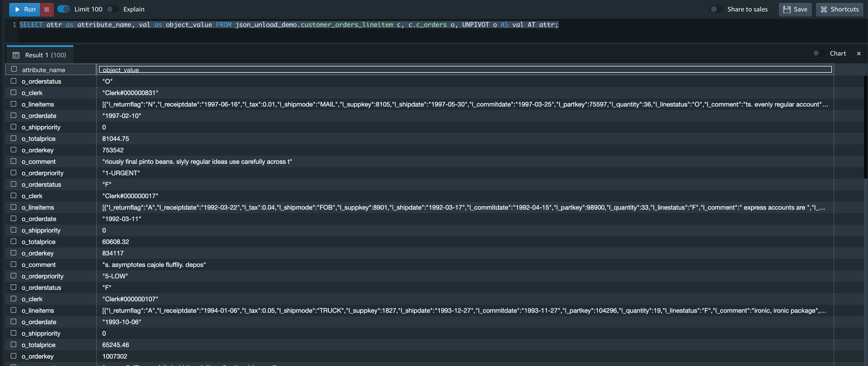
Task: Enable the Explain toggle
Action: coord(112,9)
